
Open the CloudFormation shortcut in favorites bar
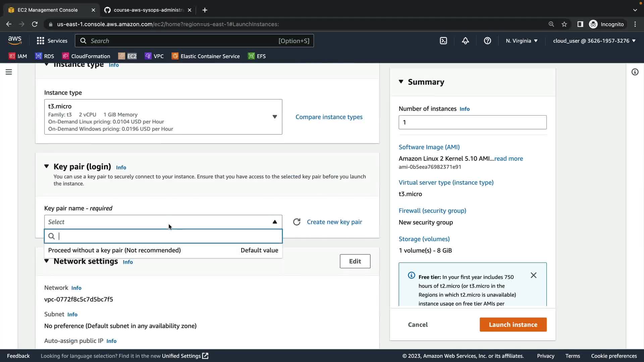point(86,56)
